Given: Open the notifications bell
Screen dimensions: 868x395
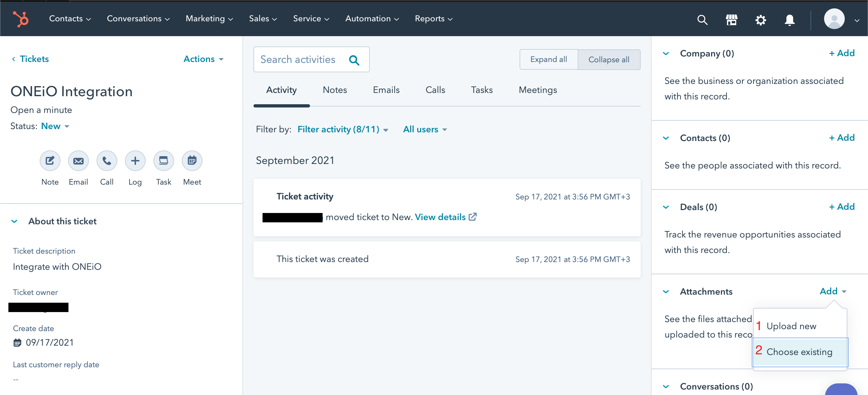Looking at the screenshot, I should point(790,20).
